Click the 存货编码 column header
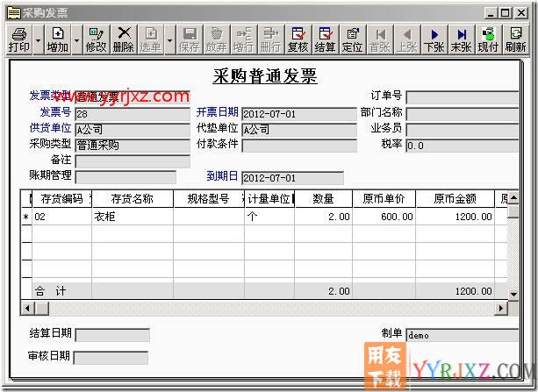The width and height of the screenshot is (538, 392). click(x=61, y=198)
